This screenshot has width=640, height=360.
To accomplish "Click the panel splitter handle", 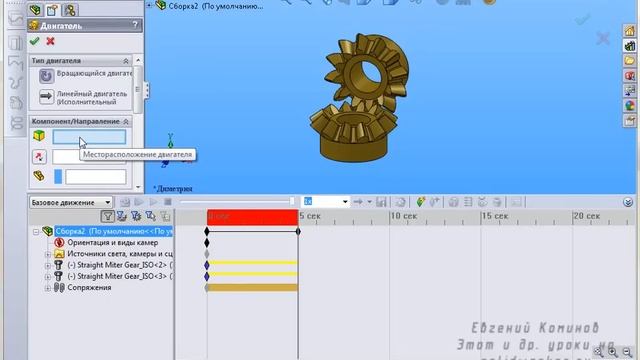I will point(146,90).
